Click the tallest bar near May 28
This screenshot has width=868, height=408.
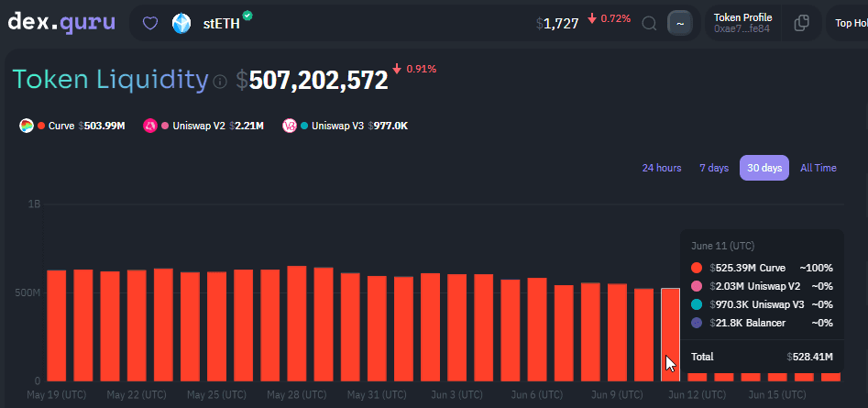296,323
